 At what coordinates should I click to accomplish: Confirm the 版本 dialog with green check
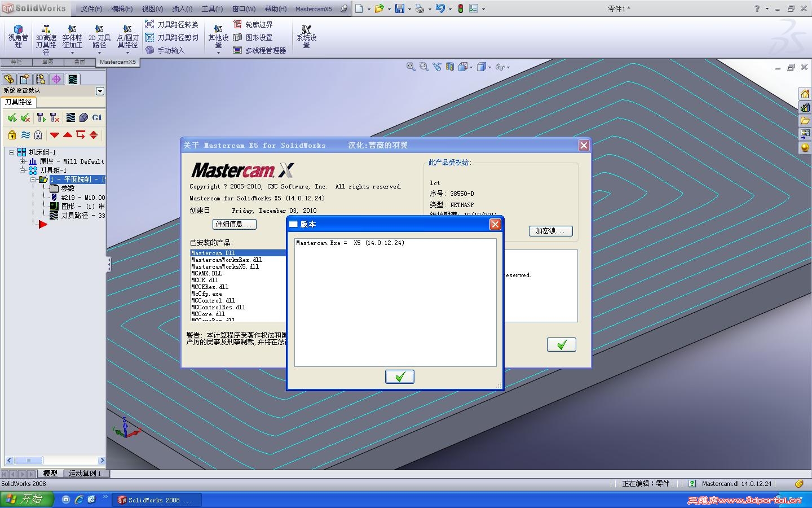(x=400, y=376)
